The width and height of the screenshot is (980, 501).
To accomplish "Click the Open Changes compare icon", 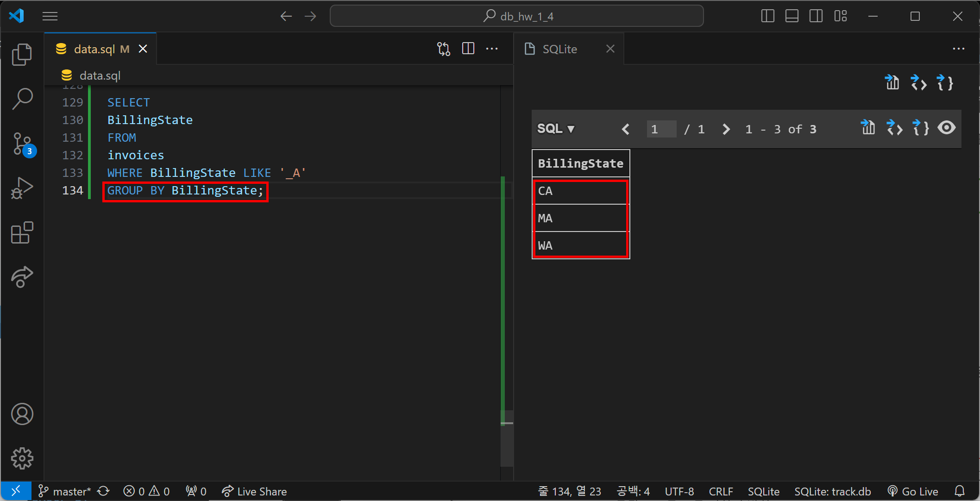I will point(443,49).
